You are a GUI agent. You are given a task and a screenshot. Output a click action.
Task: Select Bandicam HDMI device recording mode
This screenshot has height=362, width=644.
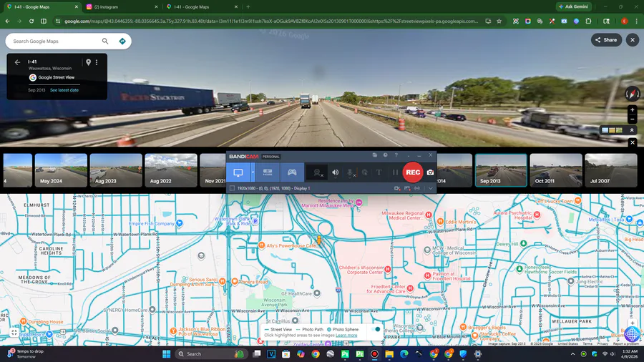coord(268,172)
